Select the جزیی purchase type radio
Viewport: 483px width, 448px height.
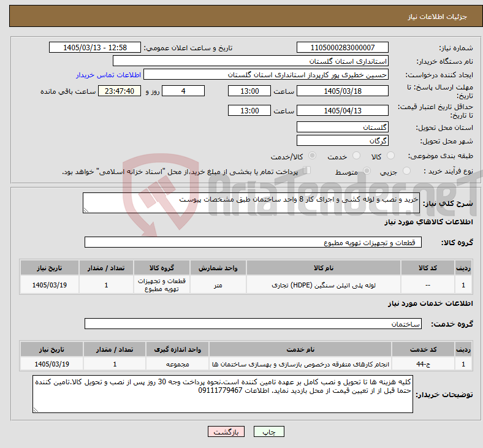point(406,171)
